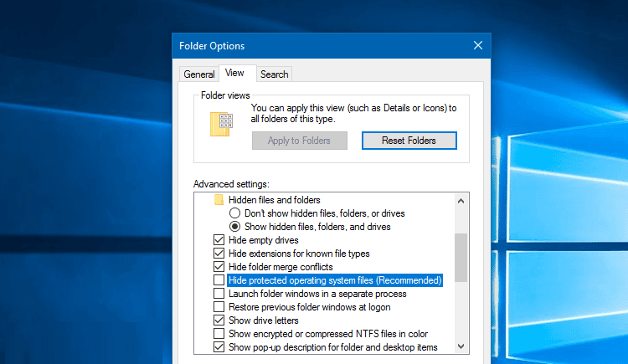Click the Hidden files and folders label
This screenshot has width=628, height=364.
point(275,200)
